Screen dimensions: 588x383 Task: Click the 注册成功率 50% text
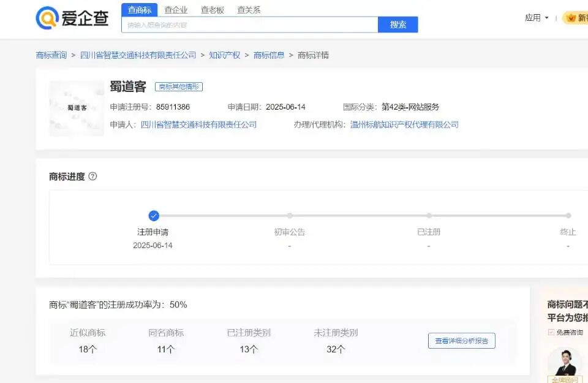coord(118,305)
